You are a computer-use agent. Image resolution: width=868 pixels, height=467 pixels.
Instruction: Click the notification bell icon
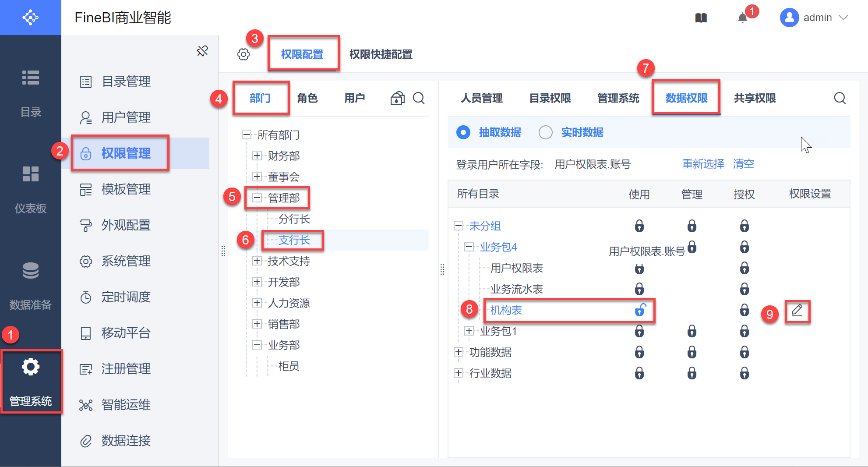[x=742, y=18]
